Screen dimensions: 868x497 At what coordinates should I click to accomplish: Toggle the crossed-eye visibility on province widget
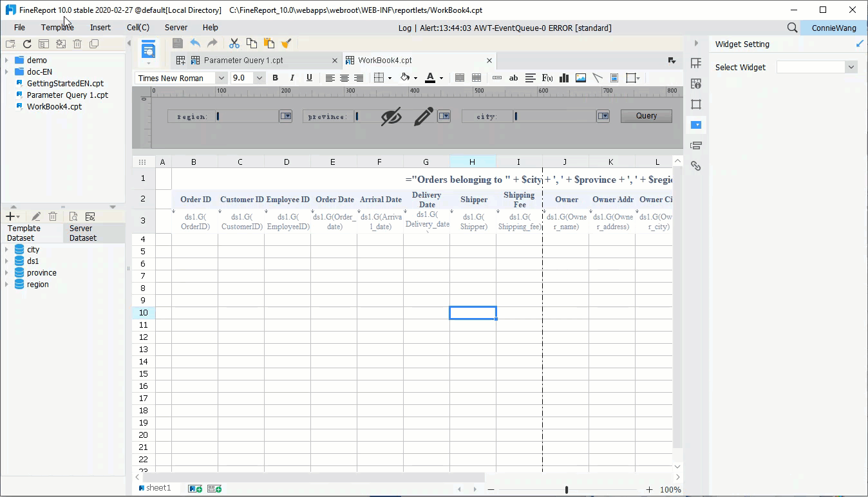[x=391, y=117]
